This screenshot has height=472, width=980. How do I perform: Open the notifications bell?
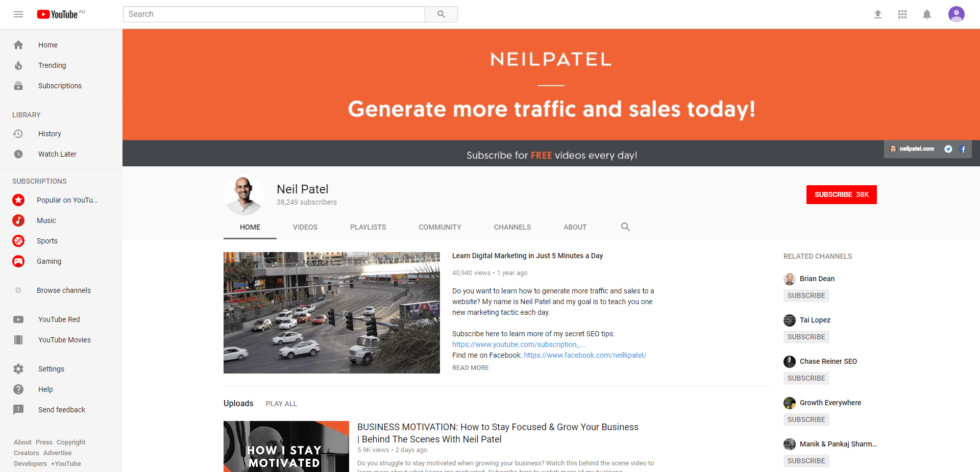[927, 14]
